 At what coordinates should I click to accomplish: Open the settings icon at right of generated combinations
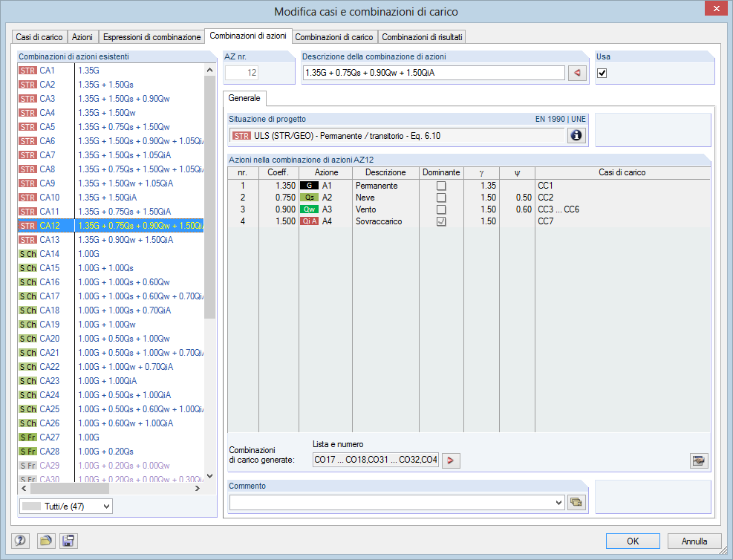[x=699, y=460]
